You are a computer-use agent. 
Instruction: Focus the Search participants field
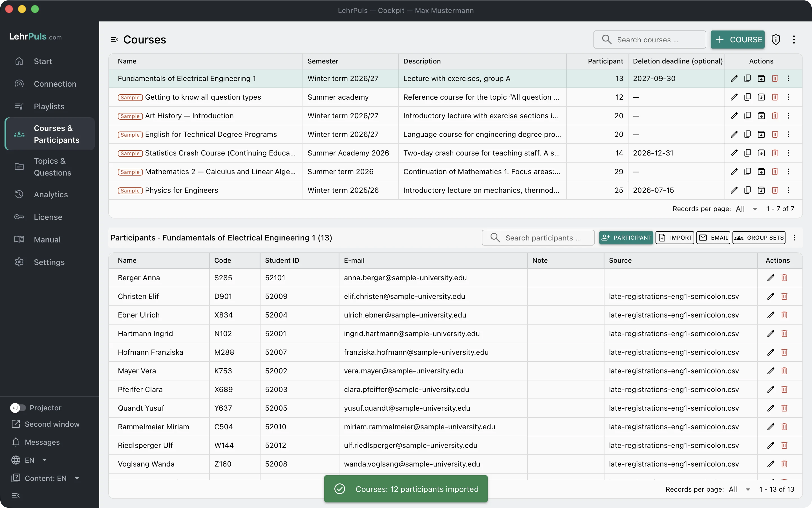point(538,238)
